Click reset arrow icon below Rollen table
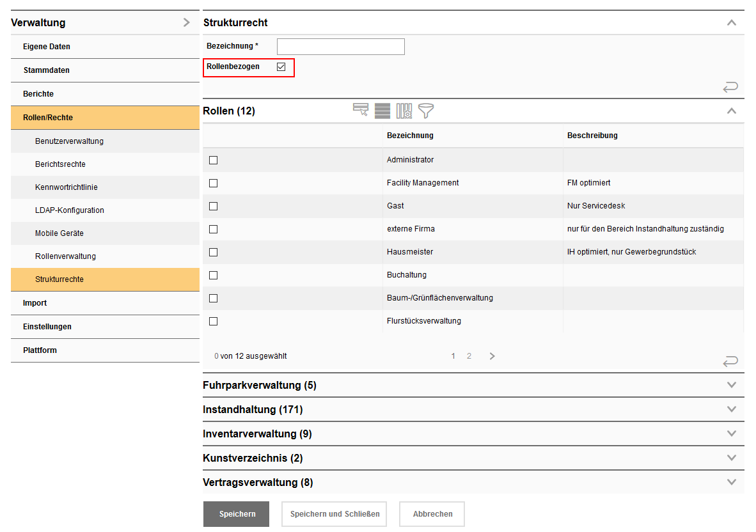Viewport: 756px width, 532px height. click(730, 361)
